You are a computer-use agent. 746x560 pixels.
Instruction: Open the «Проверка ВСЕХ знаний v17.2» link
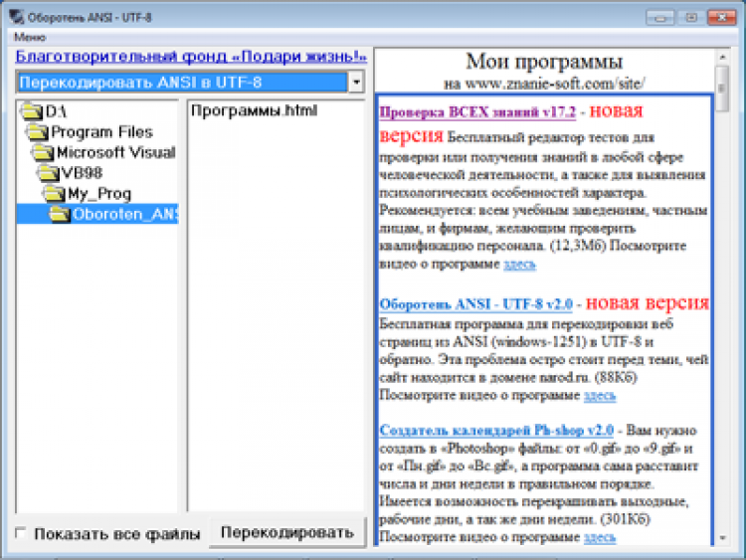pos(477,112)
